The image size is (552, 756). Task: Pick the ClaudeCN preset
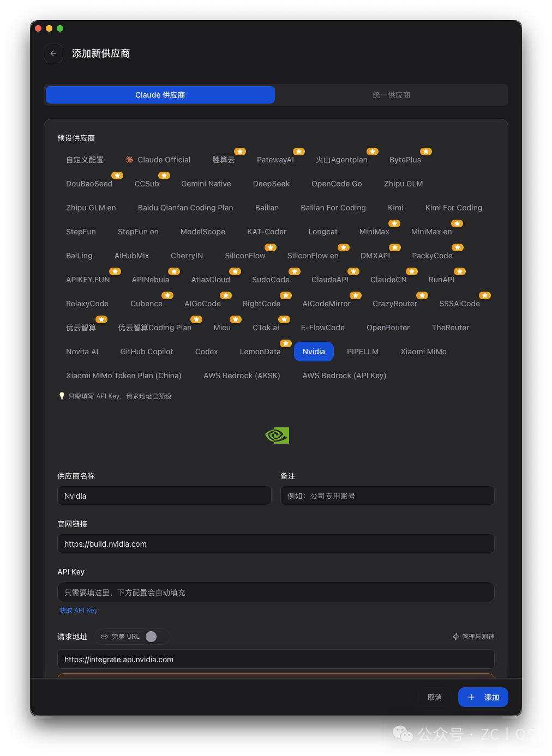click(x=388, y=280)
